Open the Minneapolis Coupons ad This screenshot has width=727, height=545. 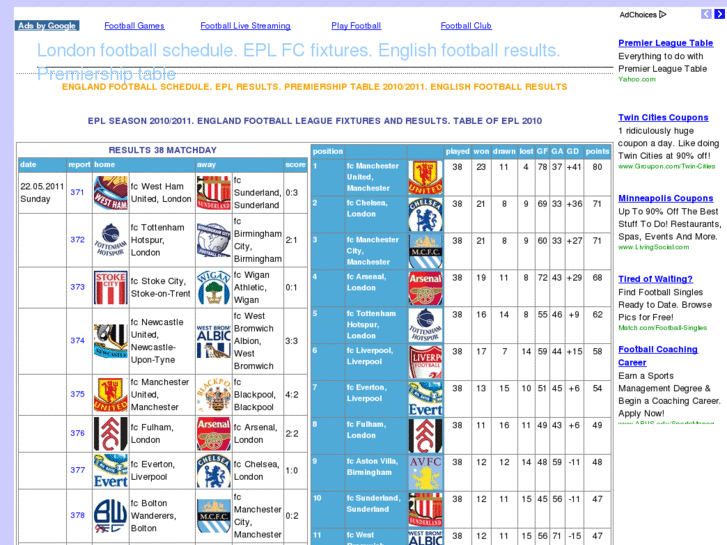pyautogui.click(x=665, y=199)
